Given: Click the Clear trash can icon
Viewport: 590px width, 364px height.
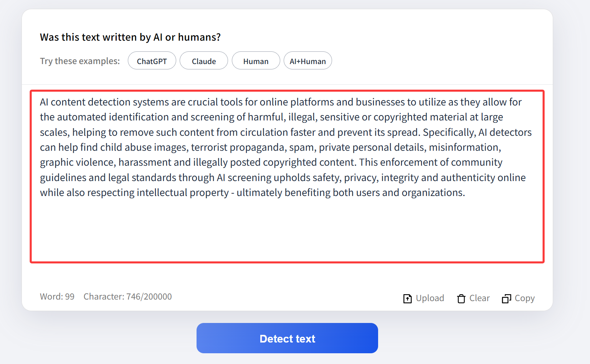Looking at the screenshot, I should 461,298.
